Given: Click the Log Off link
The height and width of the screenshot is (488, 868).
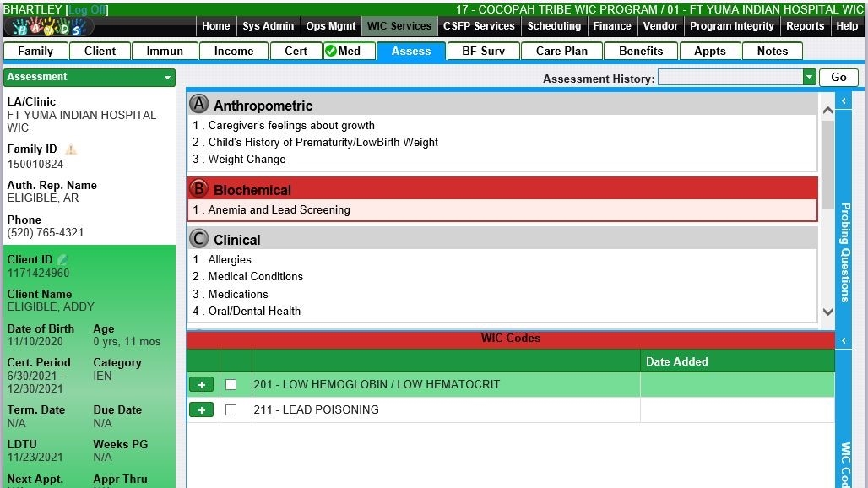Looking at the screenshot, I should pyautogui.click(x=87, y=9).
